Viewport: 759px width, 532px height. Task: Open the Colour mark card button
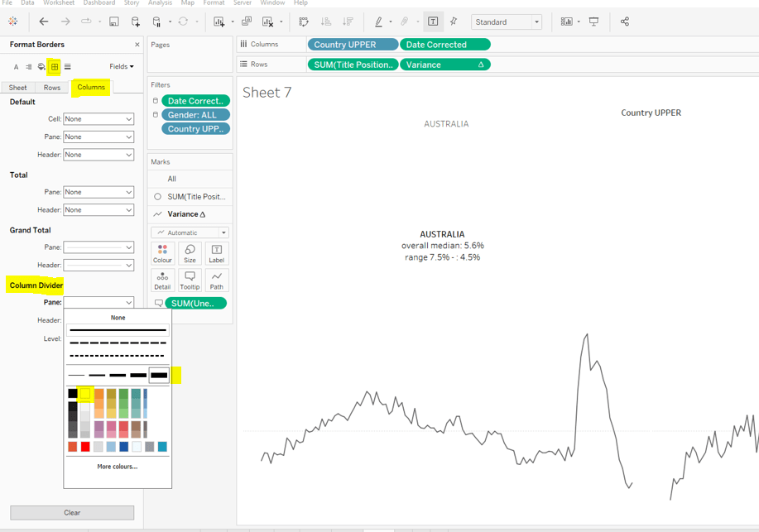162,254
